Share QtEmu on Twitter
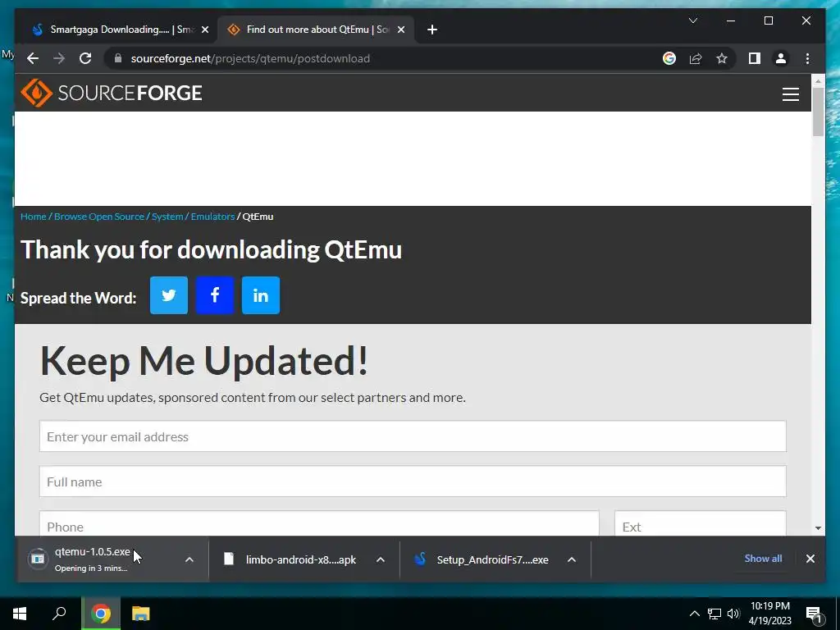This screenshot has width=840, height=630. coord(169,295)
